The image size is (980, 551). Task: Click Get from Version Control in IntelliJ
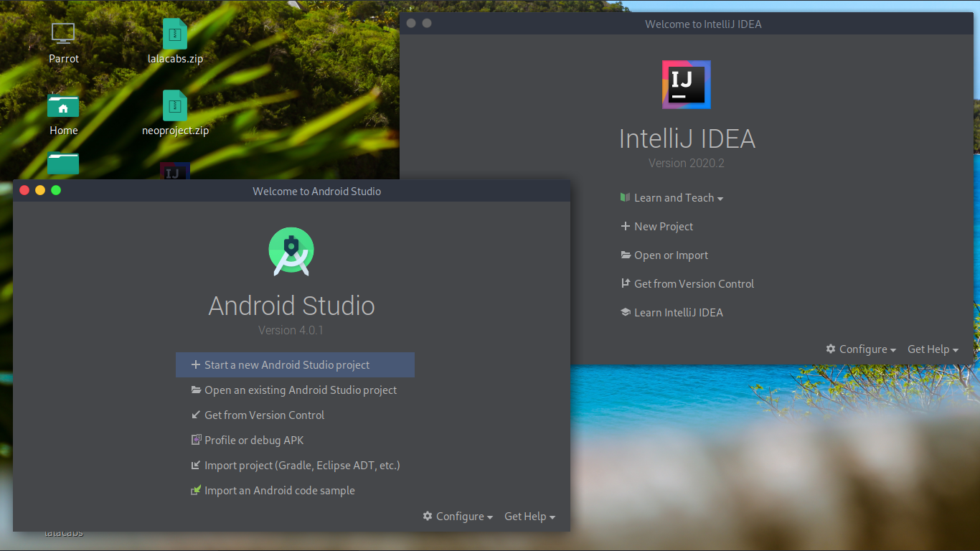click(694, 284)
